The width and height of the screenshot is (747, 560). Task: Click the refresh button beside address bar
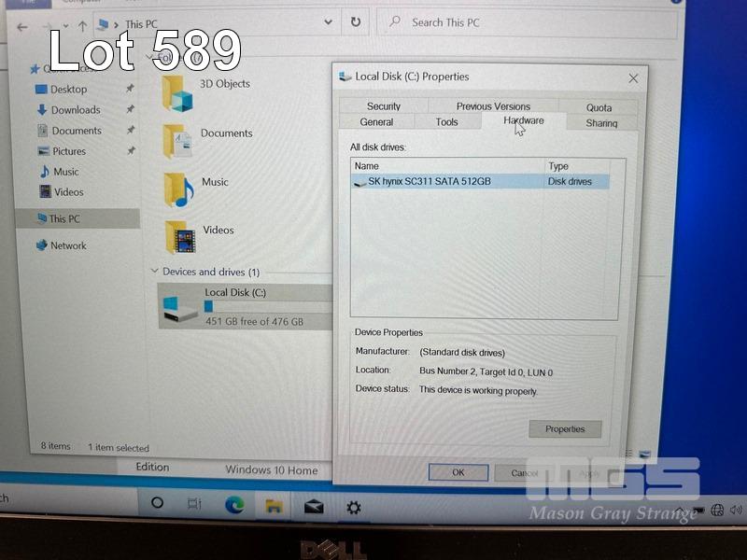[x=356, y=21]
